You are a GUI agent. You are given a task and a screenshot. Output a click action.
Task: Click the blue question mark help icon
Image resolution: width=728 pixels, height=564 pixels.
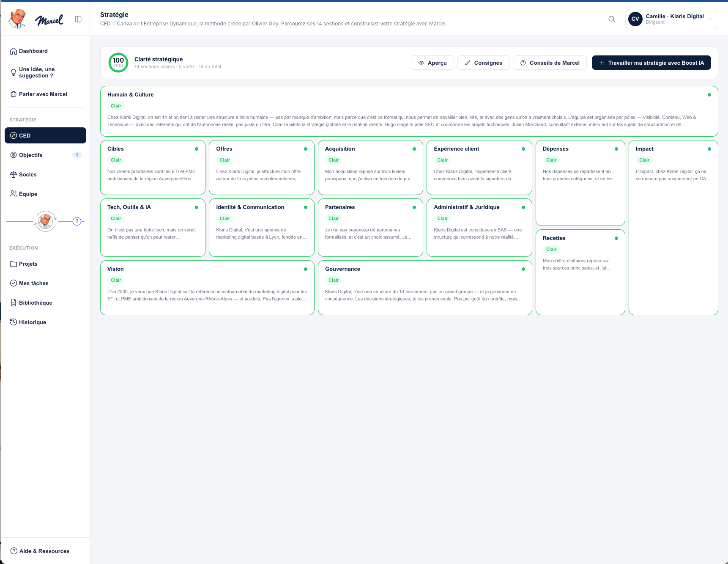[77, 221]
